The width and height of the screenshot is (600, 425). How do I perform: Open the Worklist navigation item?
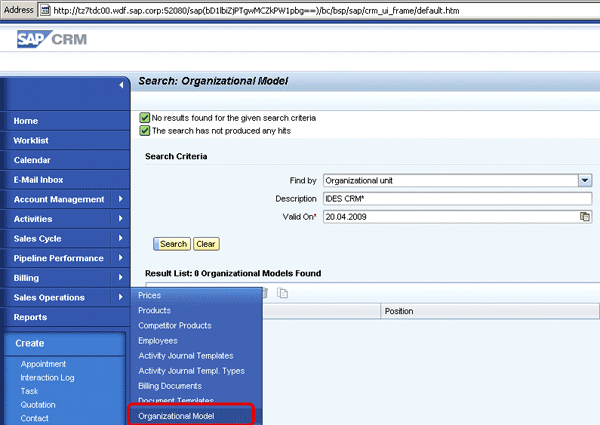(31, 140)
